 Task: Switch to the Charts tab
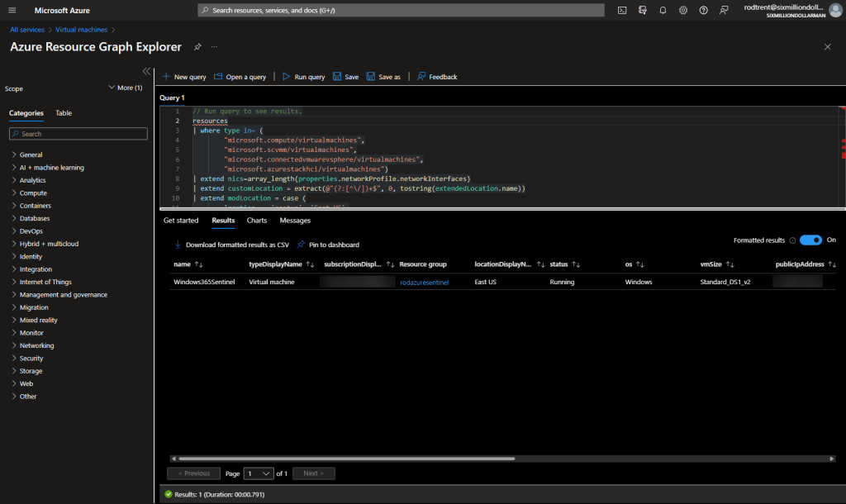[x=256, y=220]
